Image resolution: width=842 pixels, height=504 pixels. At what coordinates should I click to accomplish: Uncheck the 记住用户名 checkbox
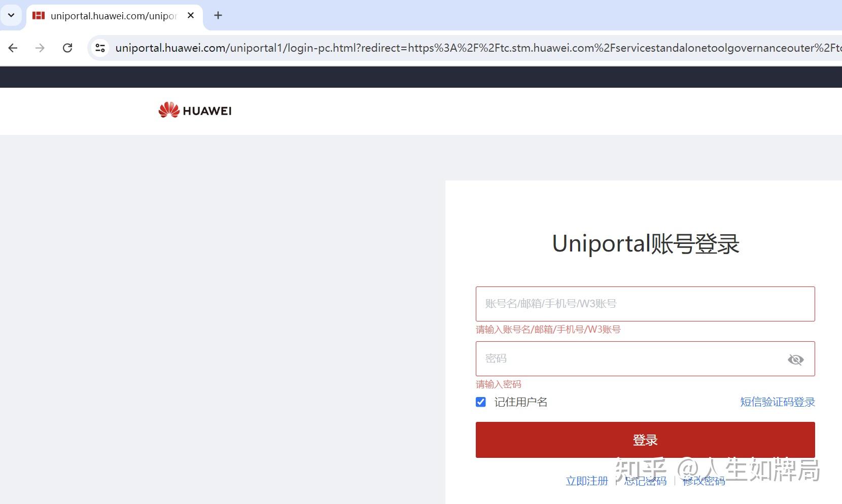481,402
